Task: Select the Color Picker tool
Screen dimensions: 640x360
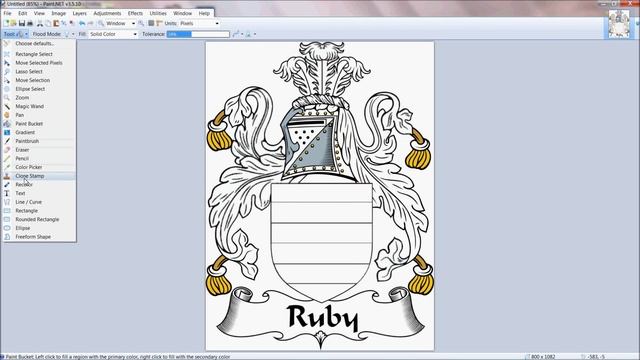Action: coord(39,167)
